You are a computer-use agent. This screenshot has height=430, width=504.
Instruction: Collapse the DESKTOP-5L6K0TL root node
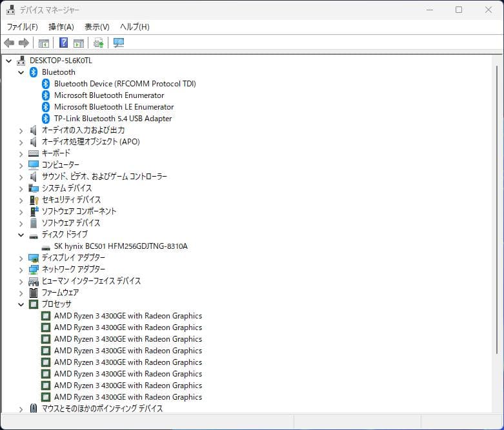(8, 61)
